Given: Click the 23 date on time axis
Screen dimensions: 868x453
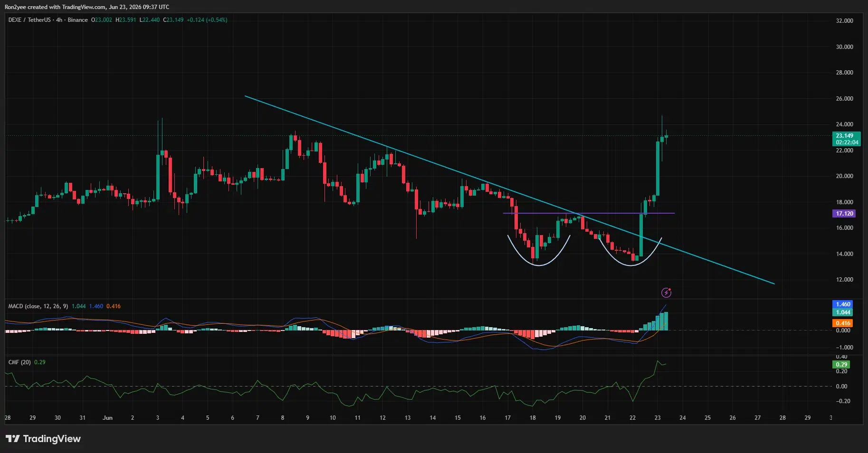Looking at the screenshot, I should (x=657, y=418).
